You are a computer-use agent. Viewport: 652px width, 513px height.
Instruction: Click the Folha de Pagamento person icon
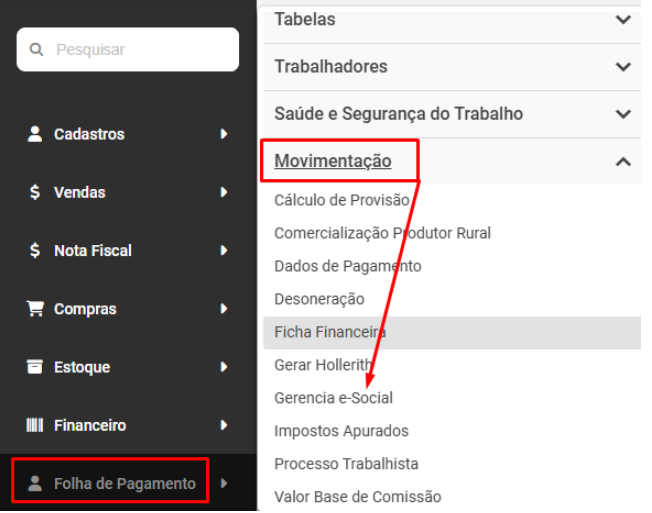click(x=34, y=484)
